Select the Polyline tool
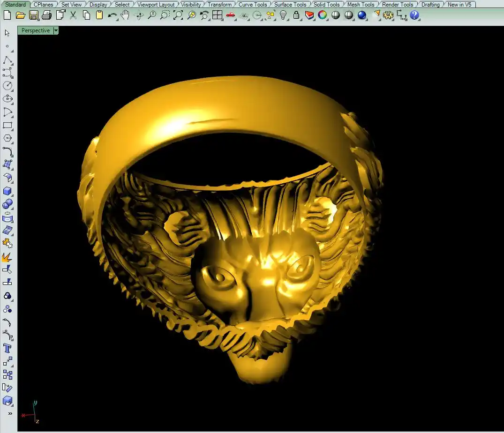 point(8,60)
